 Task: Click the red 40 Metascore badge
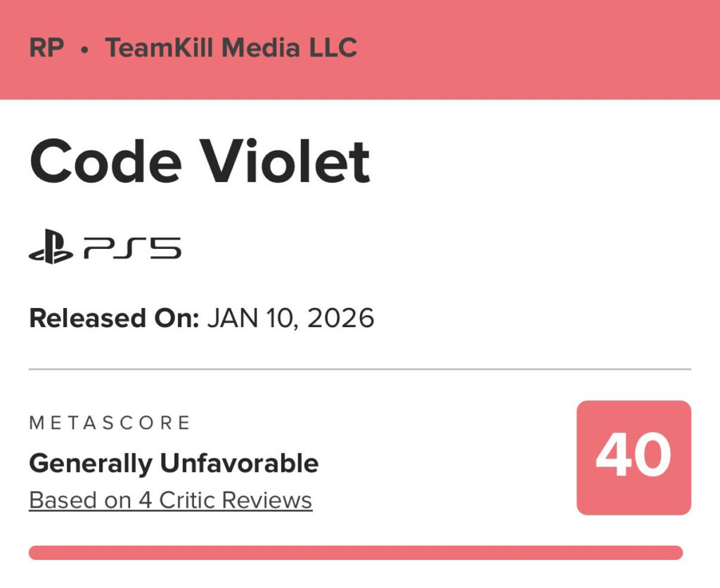click(634, 457)
